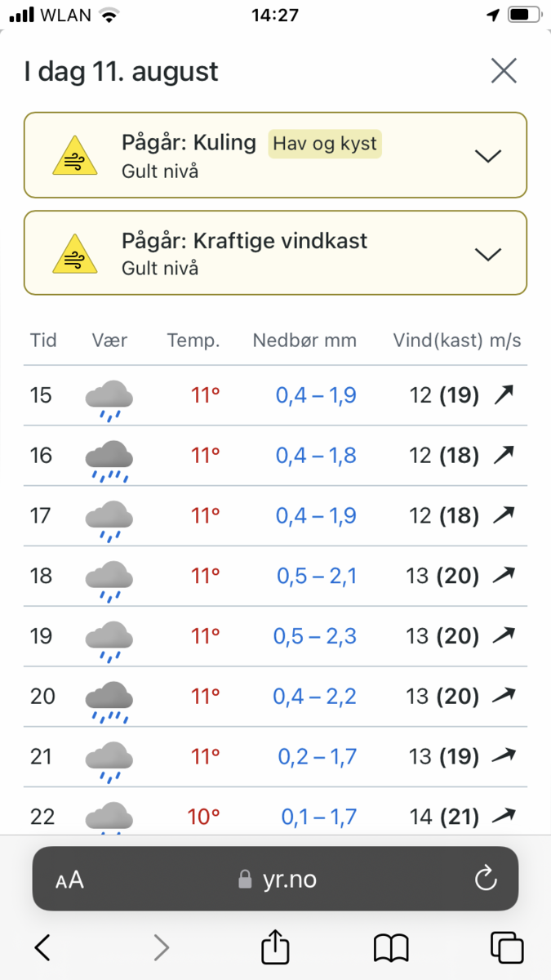Open Safari bookmarks
The height and width of the screenshot is (980, 551).
(x=391, y=947)
